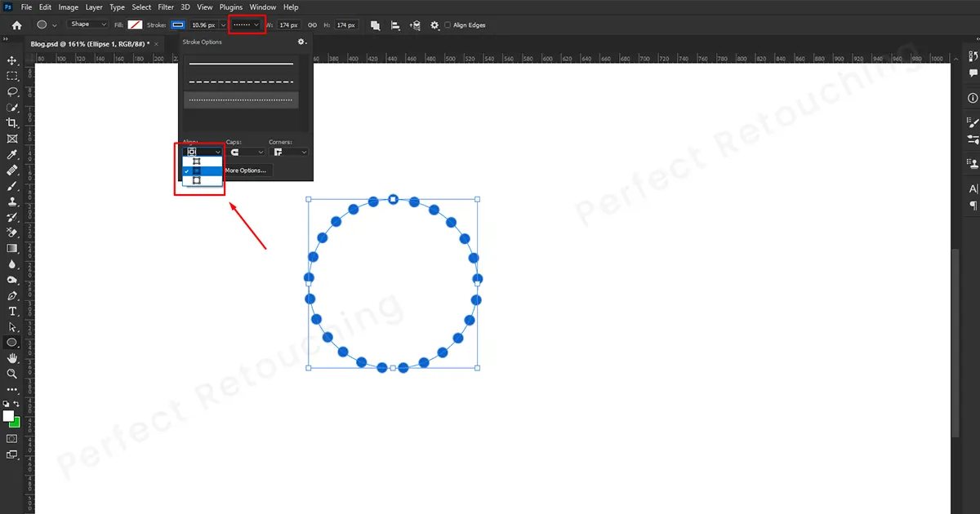This screenshot has width=980, height=514.
Task: Choose the dashed line stroke preset
Action: coord(241,82)
